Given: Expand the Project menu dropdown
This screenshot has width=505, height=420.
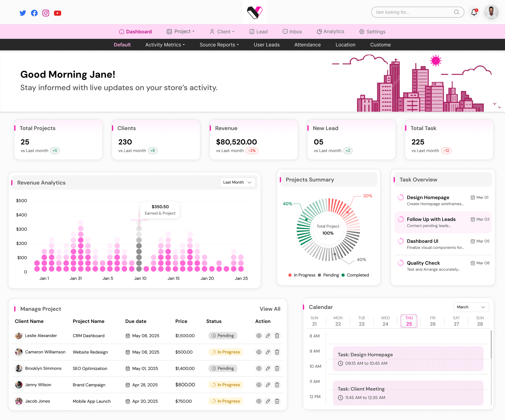Looking at the screenshot, I should [181, 31].
